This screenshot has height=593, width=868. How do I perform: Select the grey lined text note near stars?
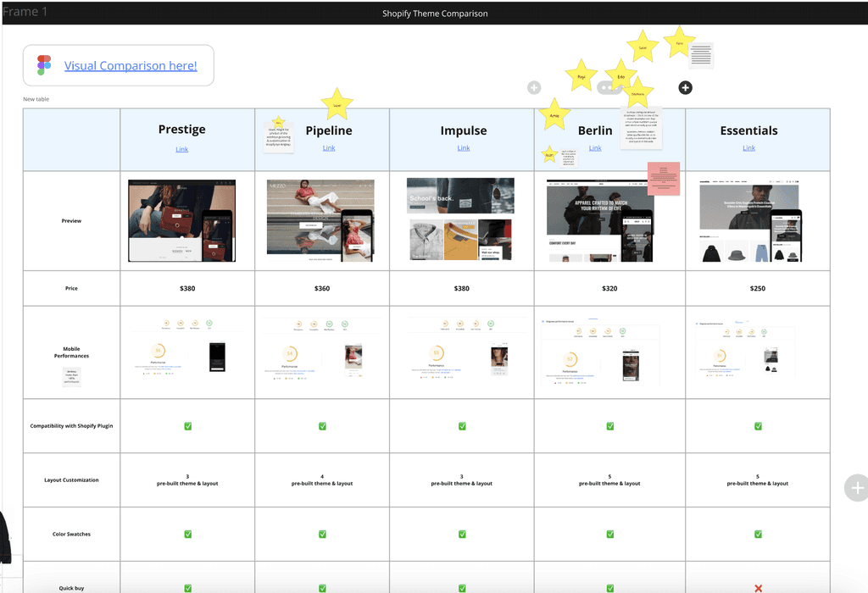[x=701, y=55]
